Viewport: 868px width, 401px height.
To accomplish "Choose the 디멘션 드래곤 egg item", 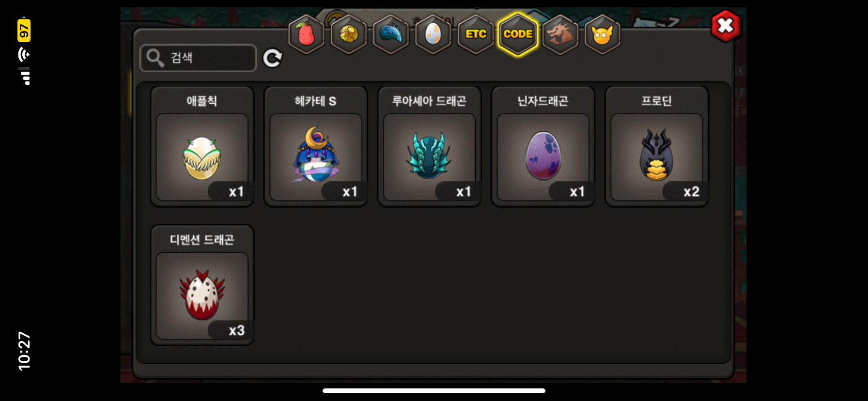I will coord(202,285).
